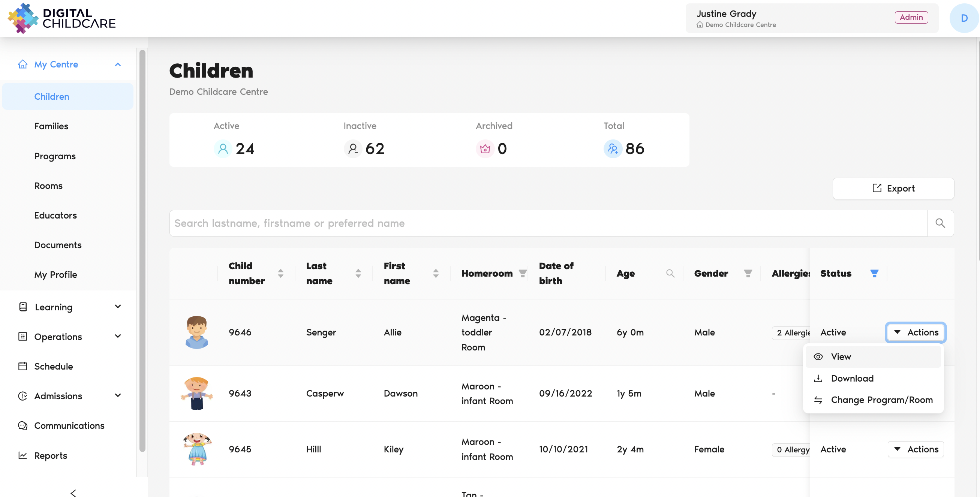The width and height of the screenshot is (980, 497).
Task: Sort by Child number column arrows
Action: tap(280, 273)
